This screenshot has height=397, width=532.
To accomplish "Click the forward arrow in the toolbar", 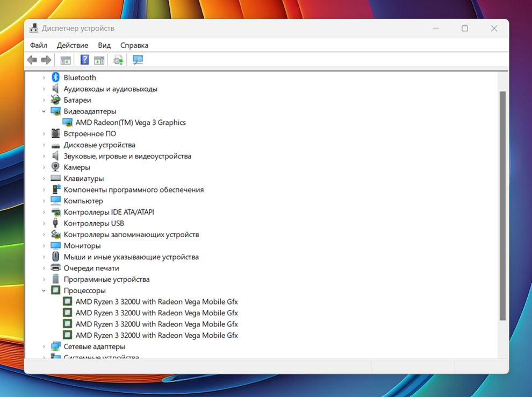I will tap(46, 60).
